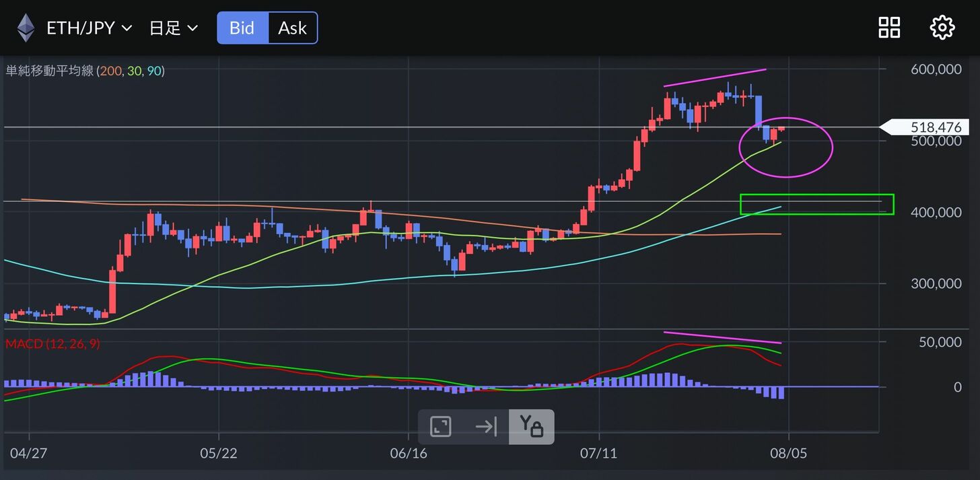Image resolution: width=980 pixels, height=480 pixels.
Task: Click the 単純移動平均線 indicator label
Action: tap(50, 71)
